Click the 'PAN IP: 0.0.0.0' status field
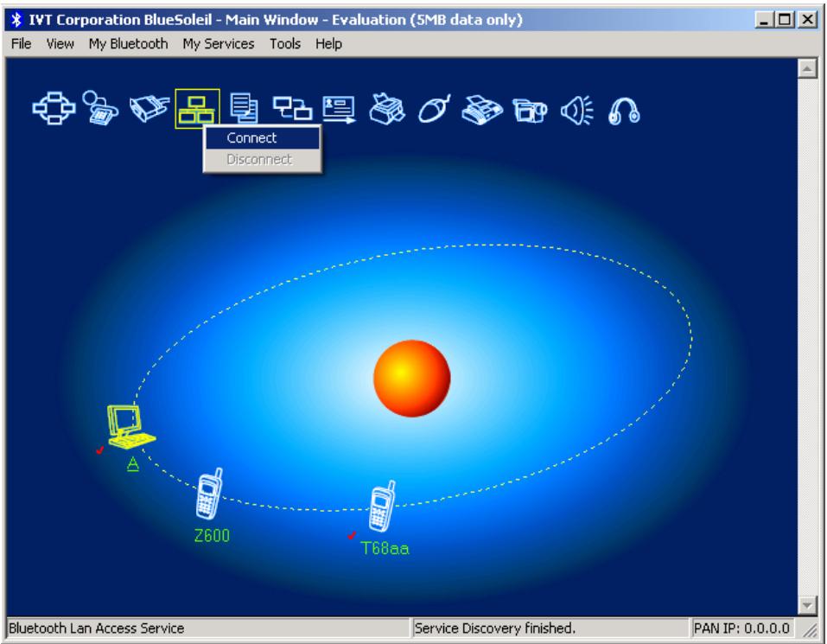The height and width of the screenshot is (644, 827). [x=741, y=628]
